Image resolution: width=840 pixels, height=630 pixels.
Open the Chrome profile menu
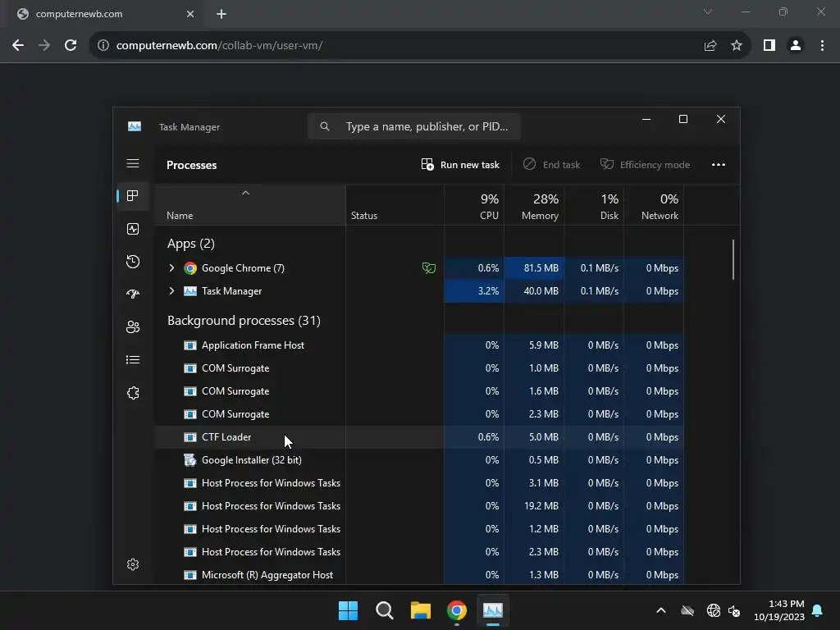tap(796, 46)
